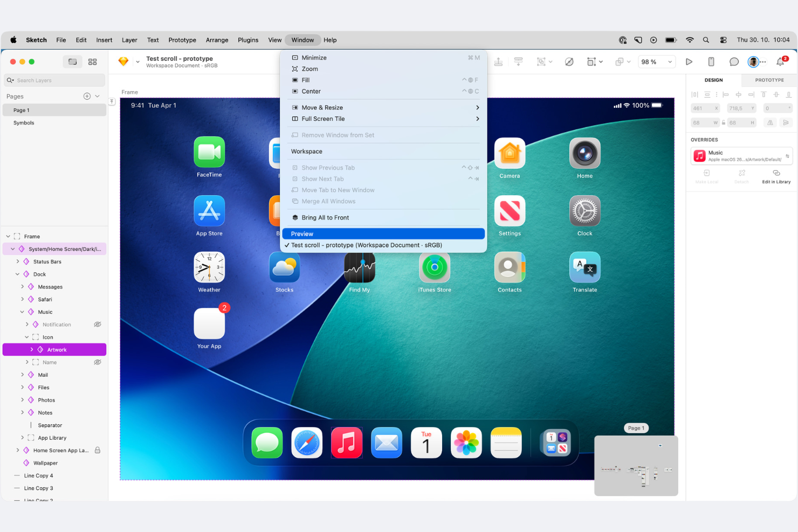The image size is (798, 532).
Task: Select the canvas view icon in sidebar header
Action: click(x=72, y=62)
